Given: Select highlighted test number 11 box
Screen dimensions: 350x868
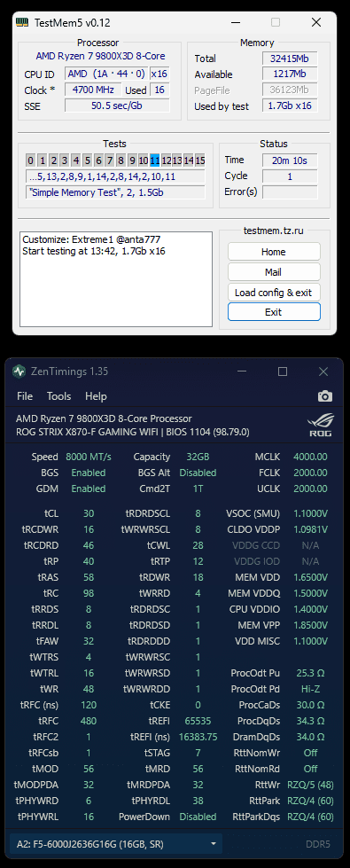Looking at the screenshot, I should (x=155, y=160).
